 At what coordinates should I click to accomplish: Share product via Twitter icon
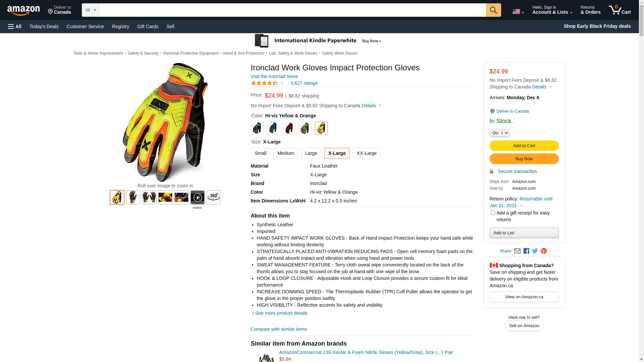click(x=535, y=251)
